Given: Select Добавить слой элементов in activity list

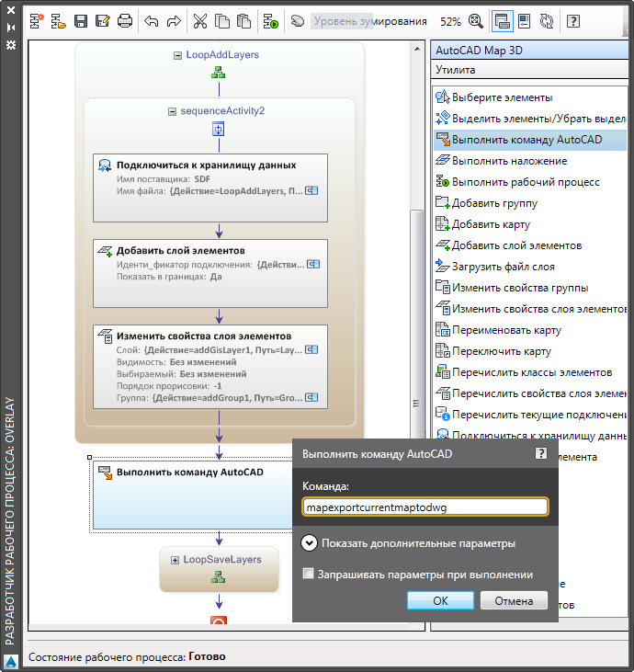Looking at the screenshot, I should click(530, 245).
